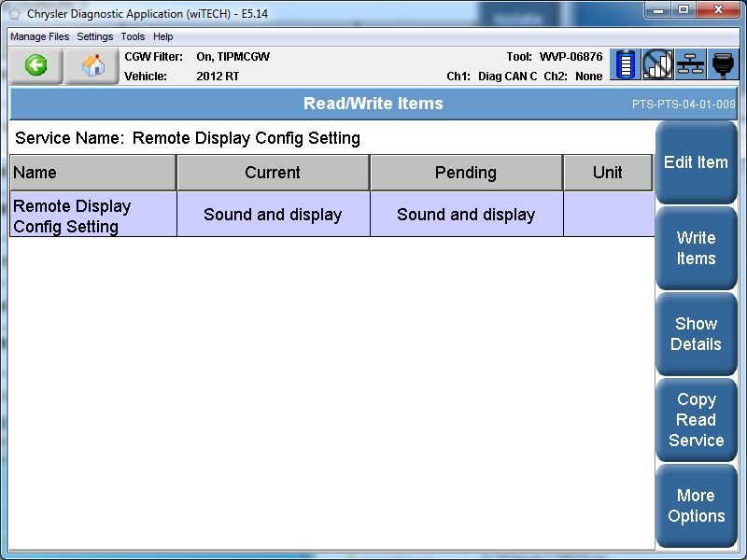
Task: Open the Settings menu
Action: [95, 36]
